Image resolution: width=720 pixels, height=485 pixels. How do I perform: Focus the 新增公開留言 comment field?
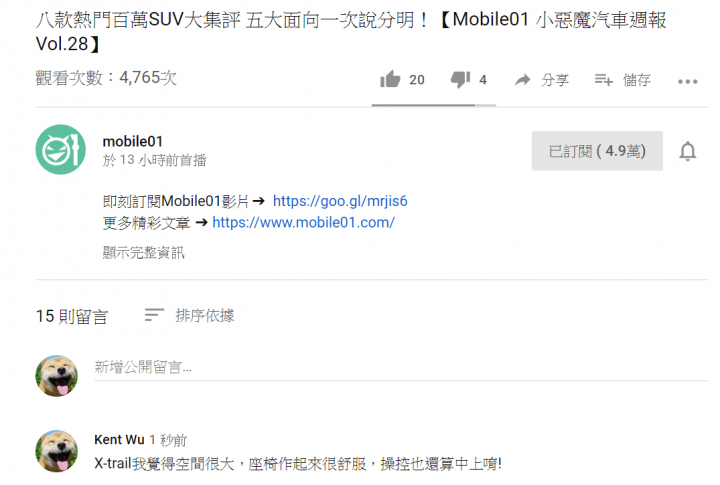(x=401, y=367)
